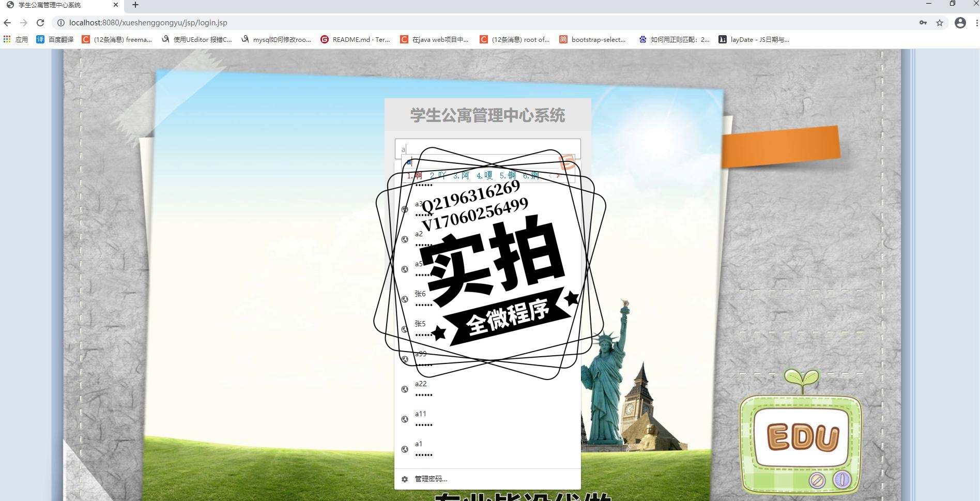The height and width of the screenshot is (501, 980).
Task: Click the username input field
Action: point(487,149)
